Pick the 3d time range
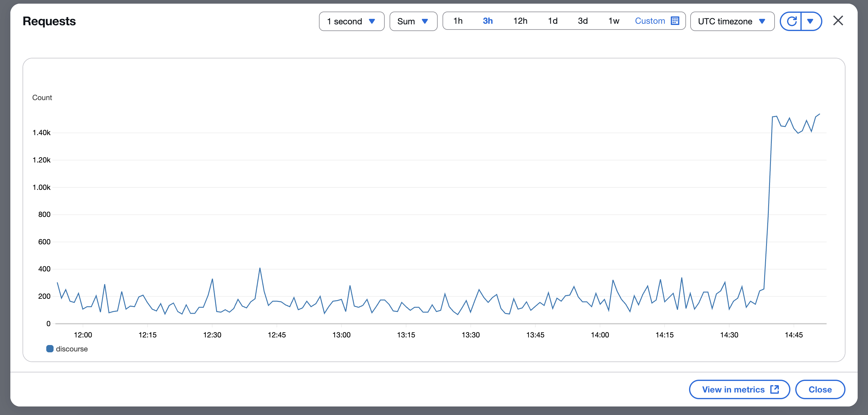868x415 pixels. tap(583, 21)
